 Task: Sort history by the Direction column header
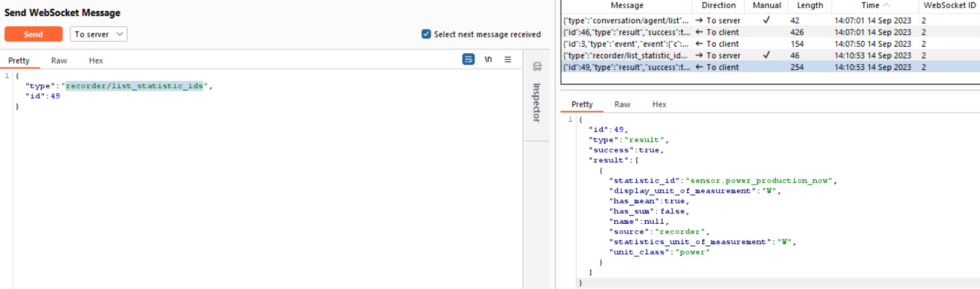(719, 5)
